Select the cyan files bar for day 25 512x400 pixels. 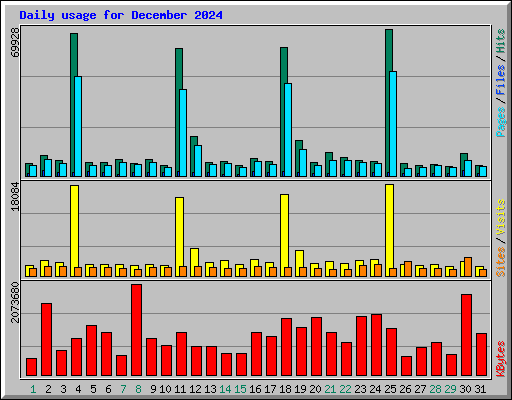click(x=393, y=124)
